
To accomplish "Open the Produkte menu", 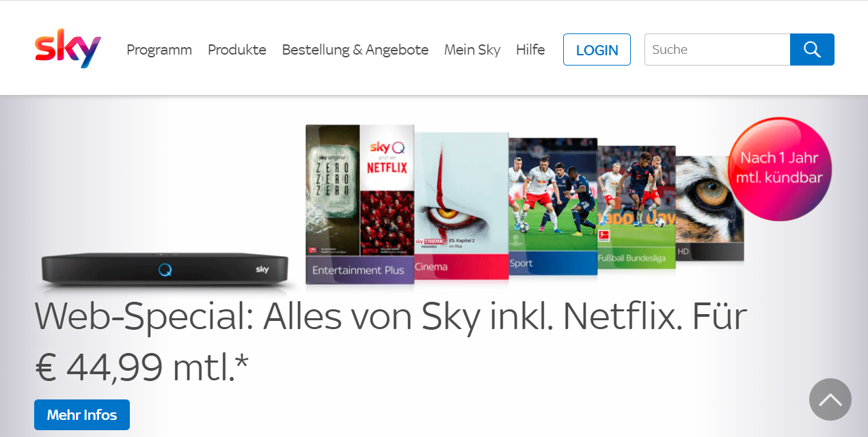I will point(237,50).
